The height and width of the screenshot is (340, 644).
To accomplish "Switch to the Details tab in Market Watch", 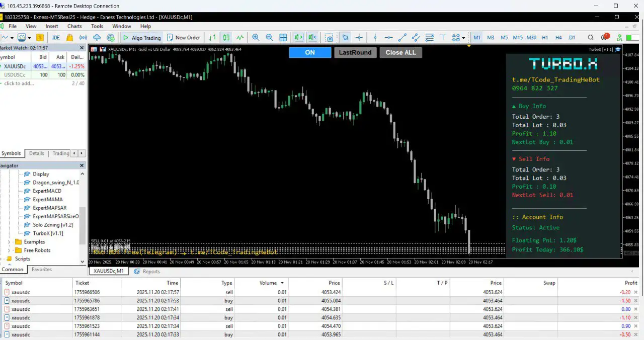I will [36, 153].
